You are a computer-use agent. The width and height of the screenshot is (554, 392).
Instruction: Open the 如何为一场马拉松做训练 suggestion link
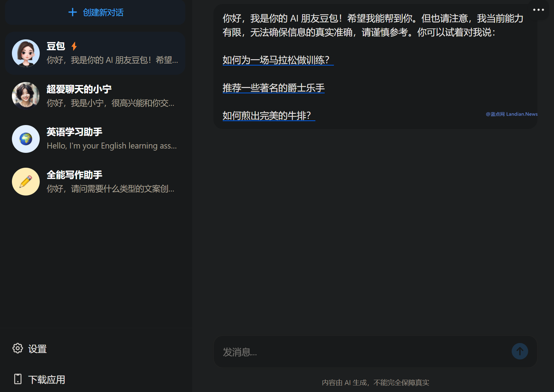click(278, 61)
